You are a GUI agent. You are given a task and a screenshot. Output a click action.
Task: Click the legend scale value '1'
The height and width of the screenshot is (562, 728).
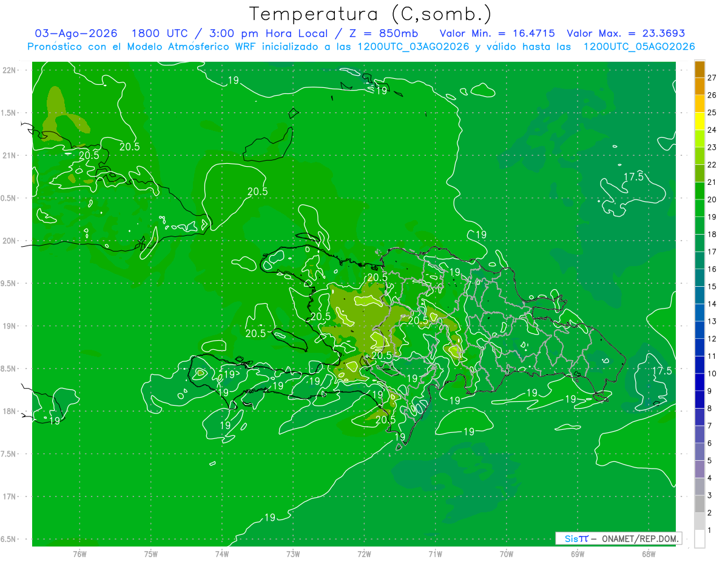(x=710, y=530)
